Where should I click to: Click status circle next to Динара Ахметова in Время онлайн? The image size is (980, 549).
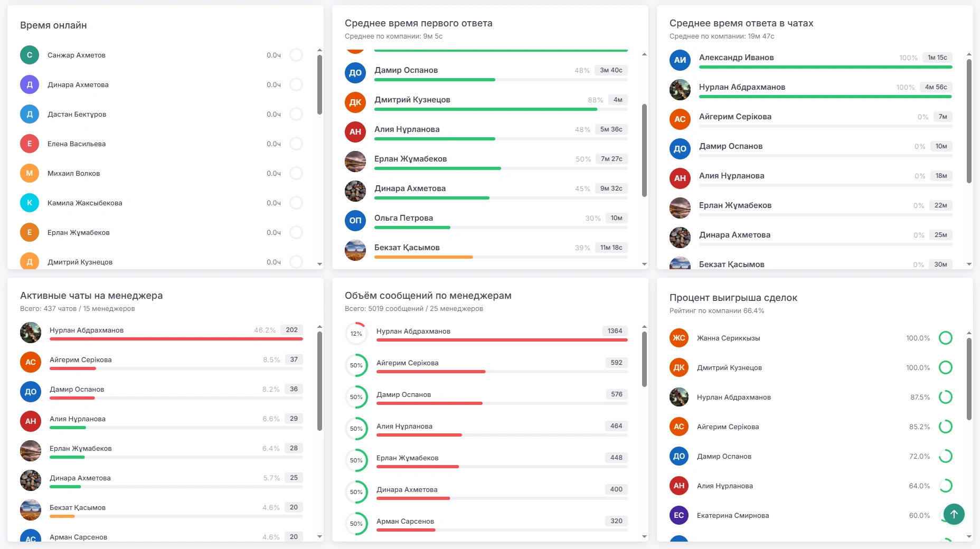[x=296, y=84]
